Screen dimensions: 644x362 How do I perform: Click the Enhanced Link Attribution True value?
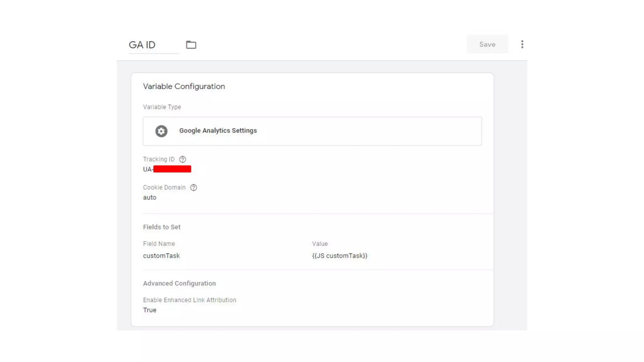pyautogui.click(x=150, y=310)
